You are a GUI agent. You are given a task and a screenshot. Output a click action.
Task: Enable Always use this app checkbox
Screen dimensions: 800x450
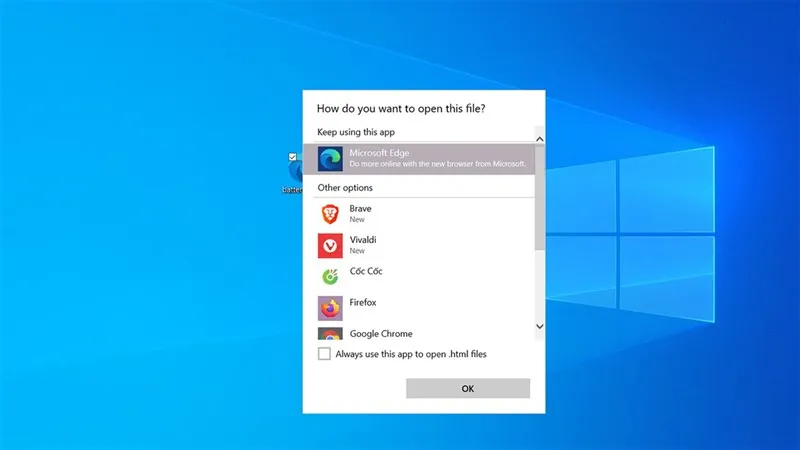point(324,354)
